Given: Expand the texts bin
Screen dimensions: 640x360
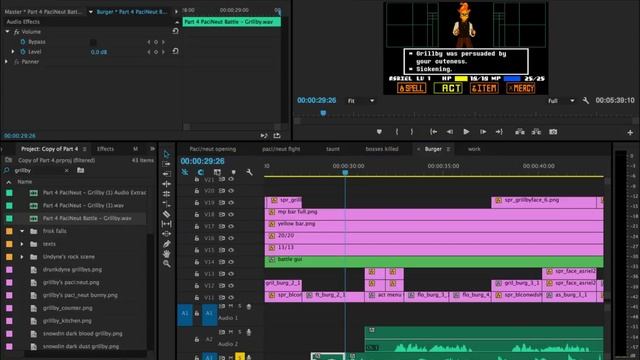Looking at the screenshot, I should coord(22,244).
